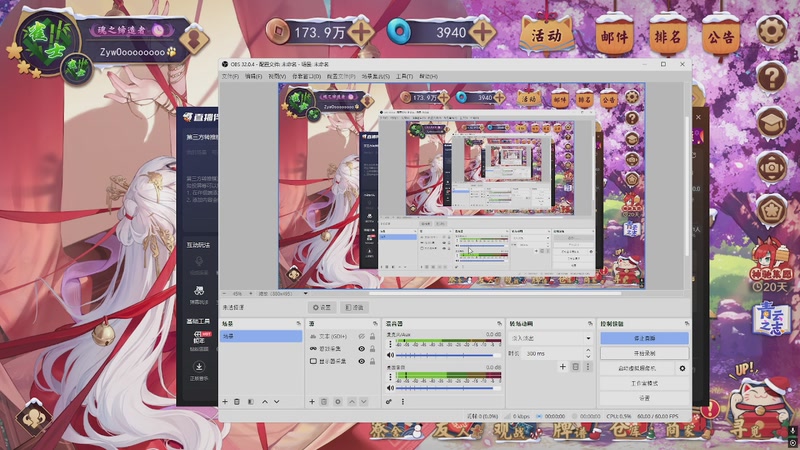This screenshot has width=800, height=450.
Task: Open the graduation cap tutorial icon
Action: point(771,122)
